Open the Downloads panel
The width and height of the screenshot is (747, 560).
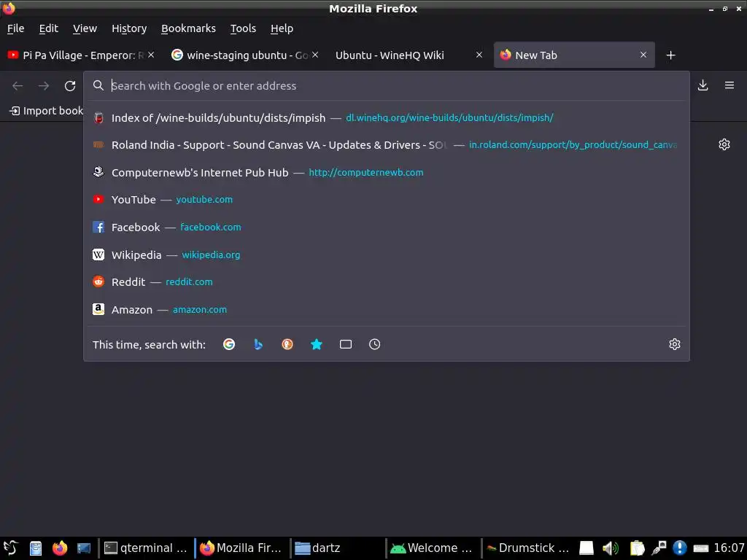coord(703,85)
